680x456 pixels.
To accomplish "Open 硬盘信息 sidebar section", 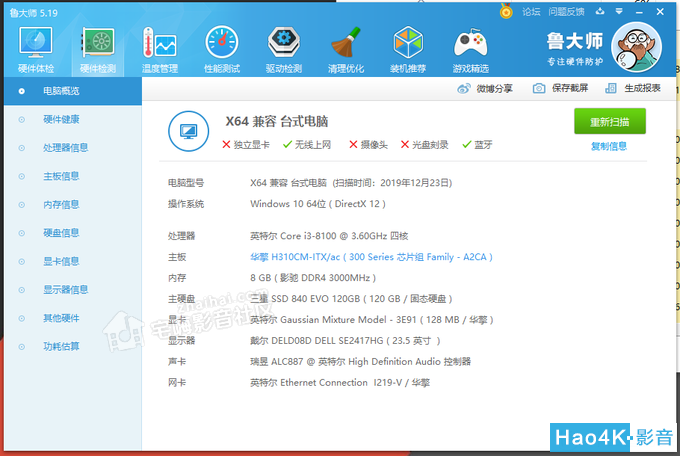I will click(x=73, y=233).
